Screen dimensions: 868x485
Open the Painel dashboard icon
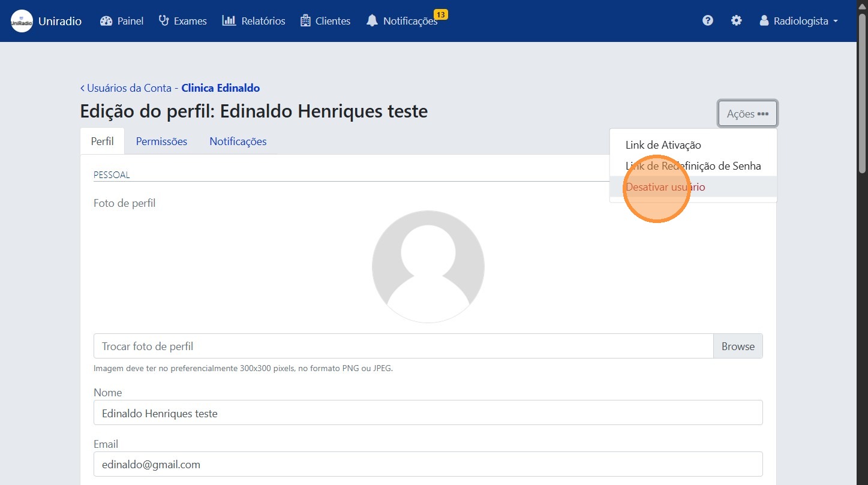pyautogui.click(x=106, y=21)
